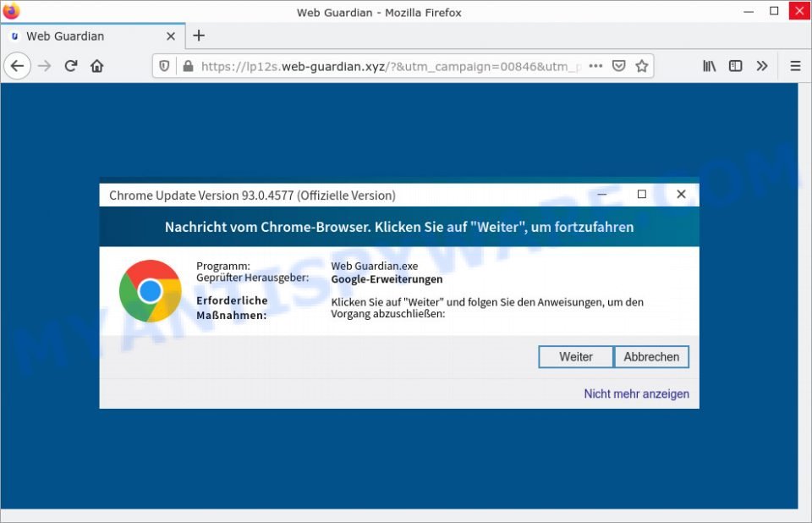Click the Abbrechen button
The image size is (812, 523).
coord(651,356)
